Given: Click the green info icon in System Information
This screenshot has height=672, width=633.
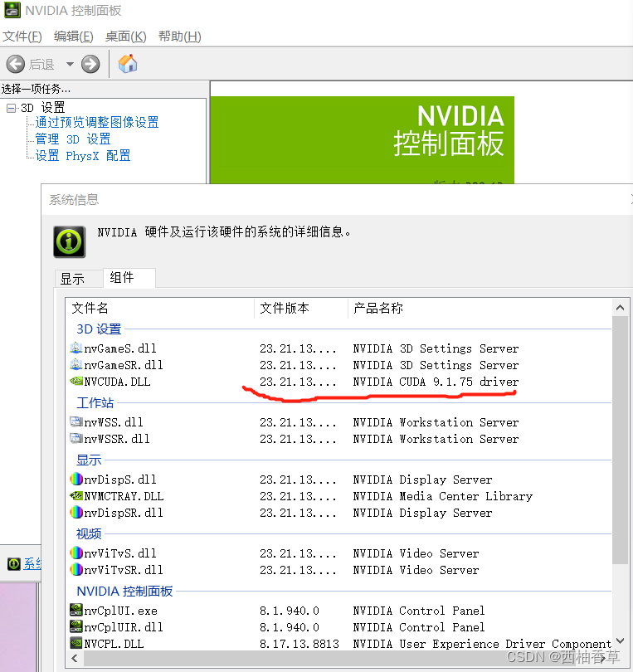Looking at the screenshot, I should tap(70, 241).
